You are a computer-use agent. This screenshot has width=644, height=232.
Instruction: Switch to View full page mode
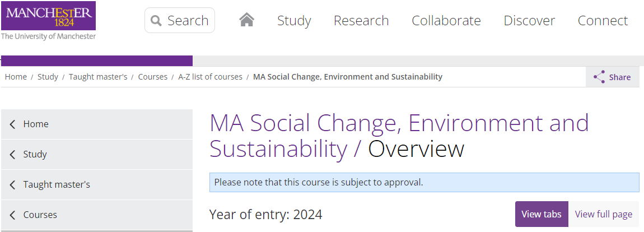pos(603,214)
